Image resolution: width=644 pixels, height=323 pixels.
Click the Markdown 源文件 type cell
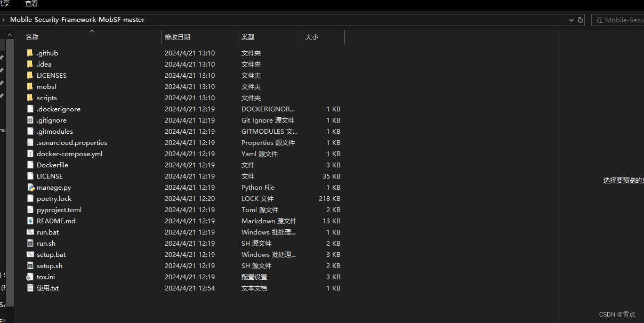pyautogui.click(x=269, y=221)
